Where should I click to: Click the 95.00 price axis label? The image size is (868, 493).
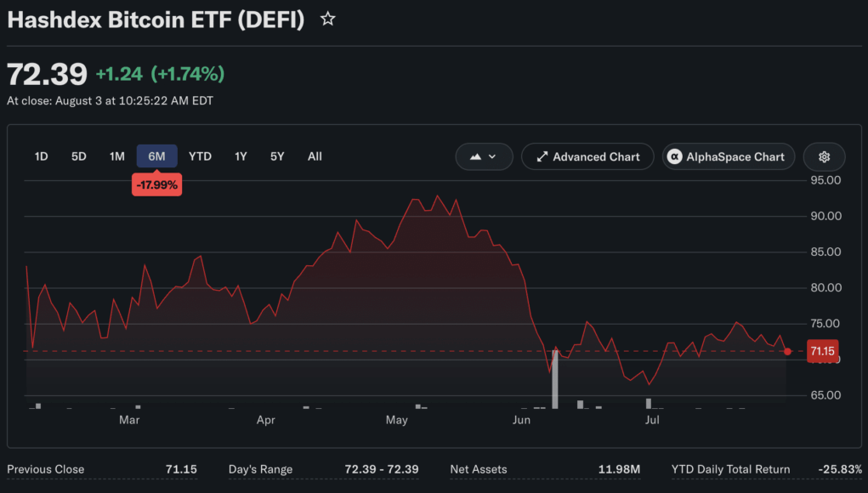tap(825, 180)
